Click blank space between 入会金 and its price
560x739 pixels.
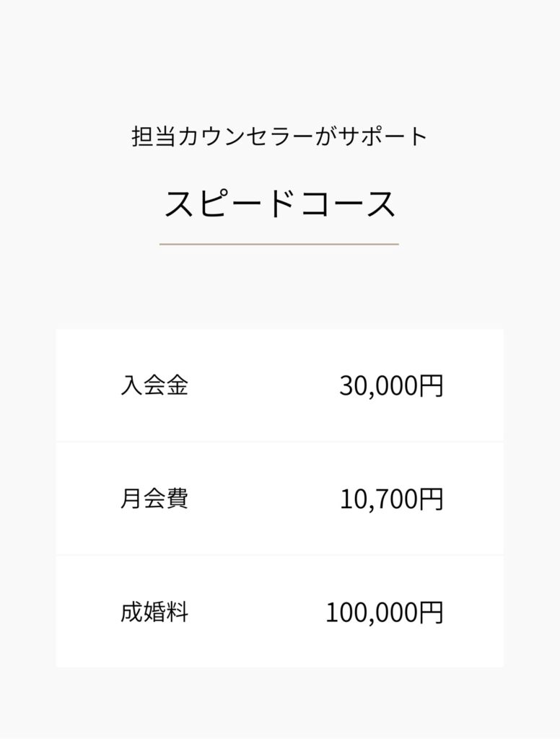pyautogui.click(x=264, y=385)
